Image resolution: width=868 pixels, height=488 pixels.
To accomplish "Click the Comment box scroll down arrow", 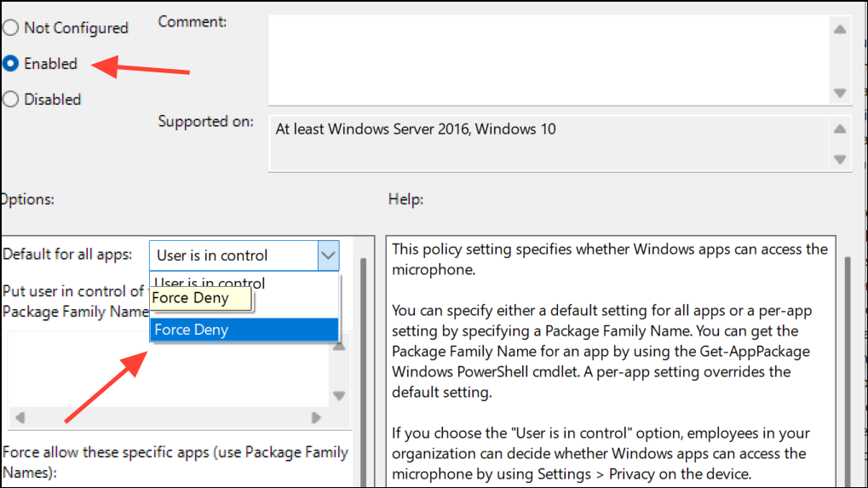I will point(840,93).
